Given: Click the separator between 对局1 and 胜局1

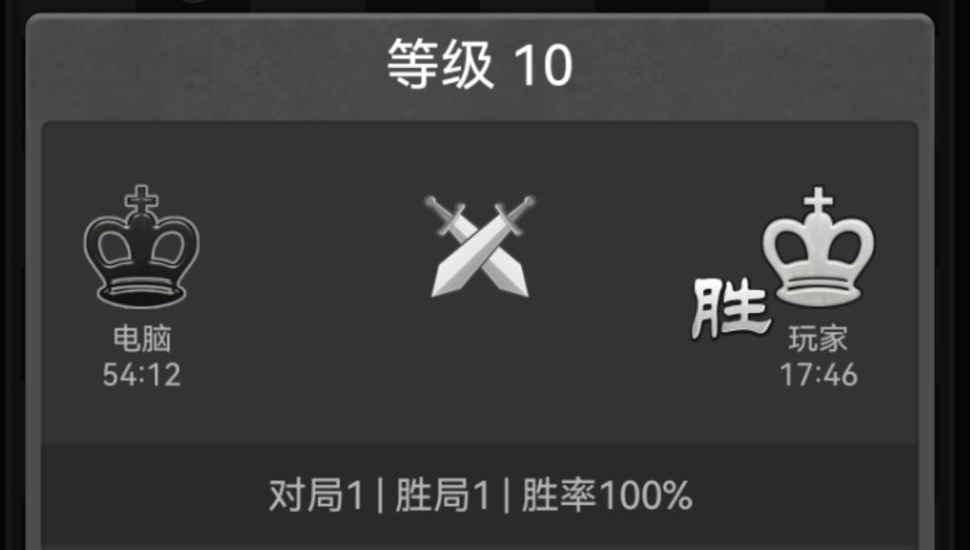Looking at the screenshot, I should tap(379, 496).
